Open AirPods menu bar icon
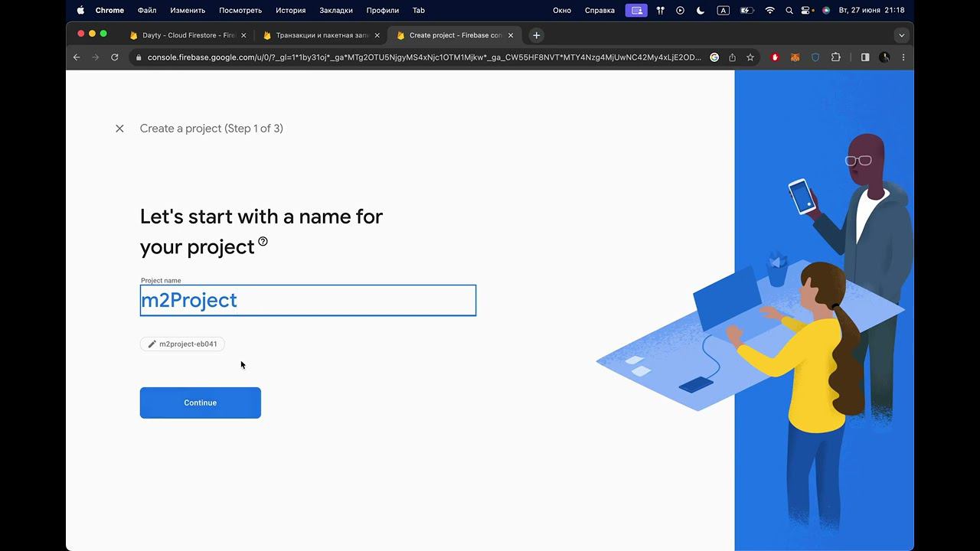Image resolution: width=980 pixels, height=551 pixels. [x=660, y=11]
